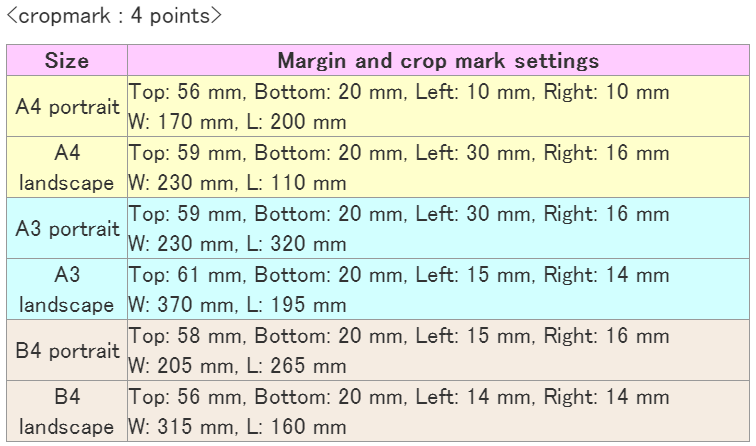The width and height of the screenshot is (756, 446).
Task: Select the "W: 230 mm, L: 320 mm" line
Action: point(238,244)
